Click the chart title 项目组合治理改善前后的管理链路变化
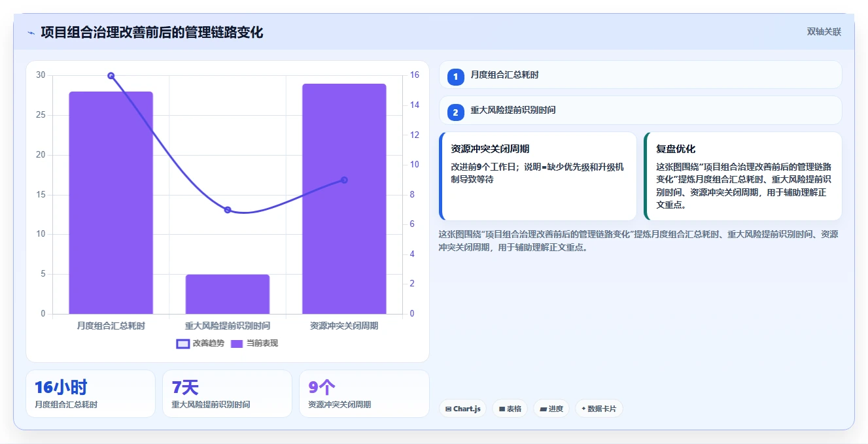Viewport: 868px width, 444px height. pos(152,32)
